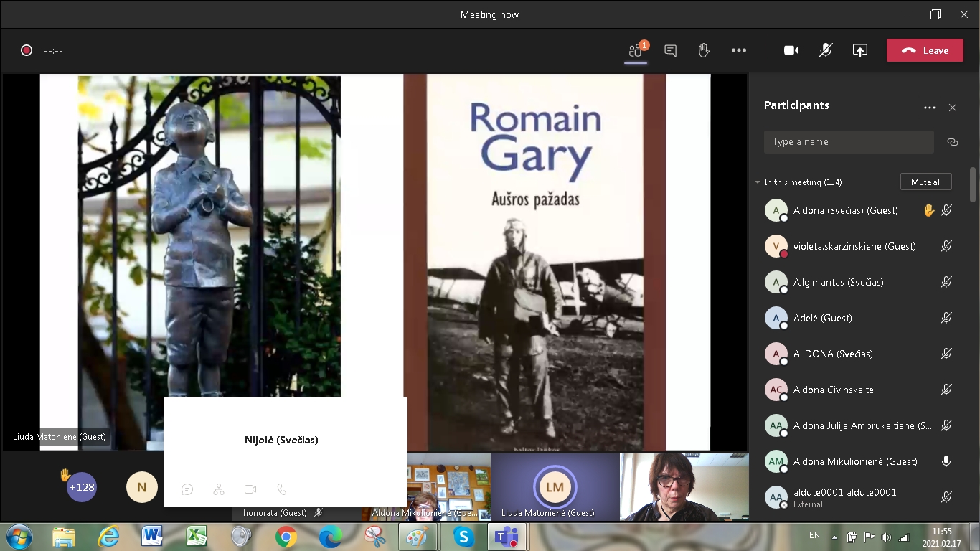Image resolution: width=980 pixels, height=551 pixels.
Task: Select Aldona Civinskaitė in the participants list
Action: pyautogui.click(x=832, y=390)
